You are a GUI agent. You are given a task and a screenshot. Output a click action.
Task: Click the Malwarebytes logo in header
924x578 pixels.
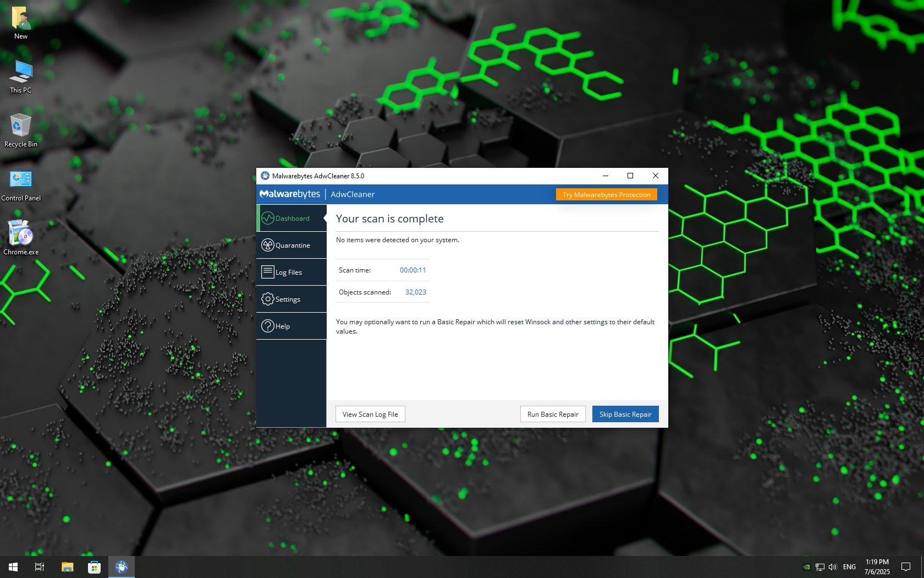(x=290, y=194)
